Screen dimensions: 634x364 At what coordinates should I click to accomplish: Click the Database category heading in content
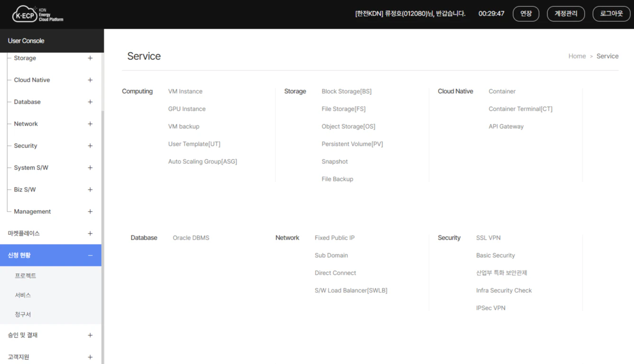(x=144, y=238)
